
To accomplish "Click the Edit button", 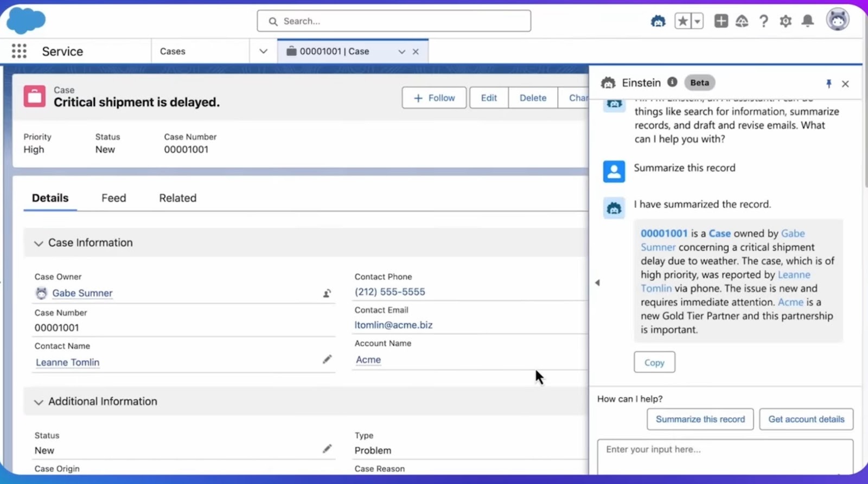I will coord(489,98).
